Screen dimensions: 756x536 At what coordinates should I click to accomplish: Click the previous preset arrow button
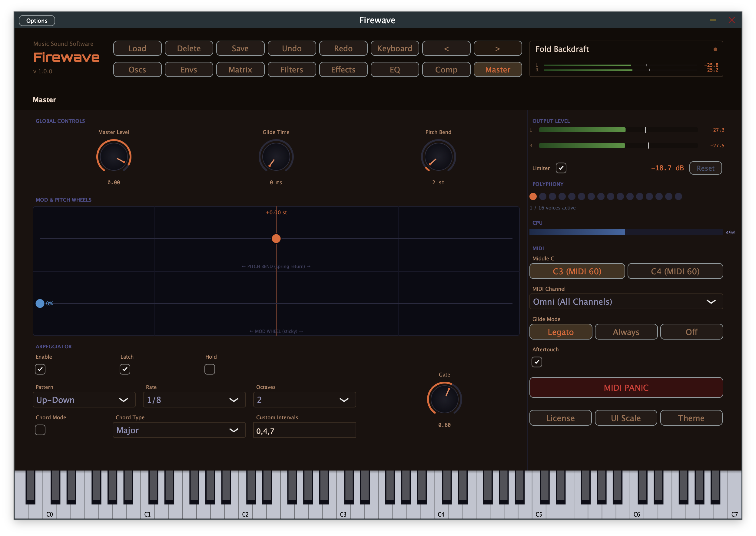[446, 49]
